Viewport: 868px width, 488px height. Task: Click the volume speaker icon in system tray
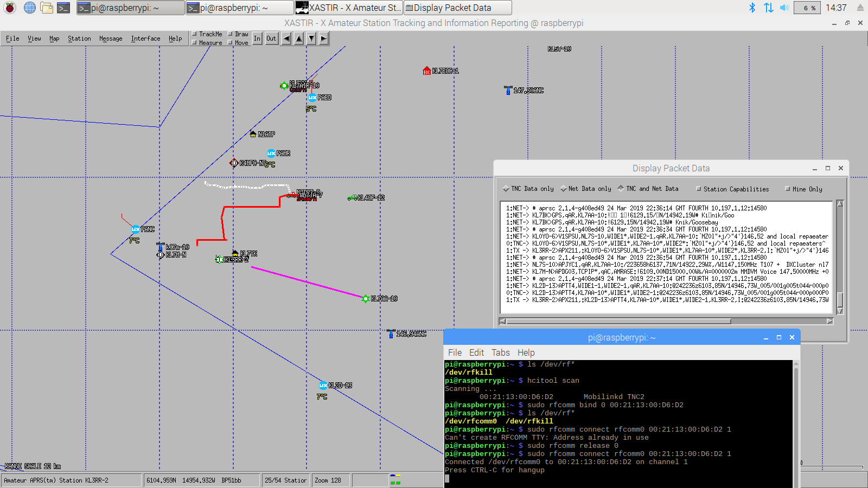coord(784,7)
